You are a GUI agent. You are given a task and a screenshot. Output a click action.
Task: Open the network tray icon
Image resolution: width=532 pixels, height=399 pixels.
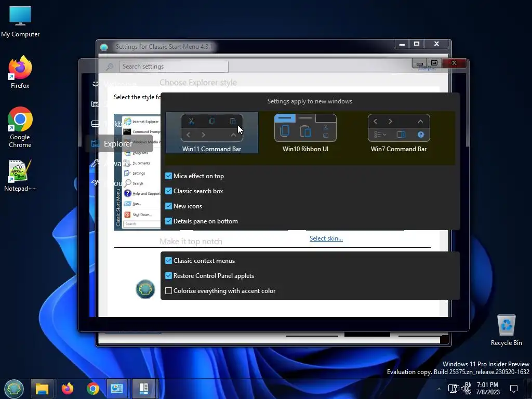click(x=453, y=389)
